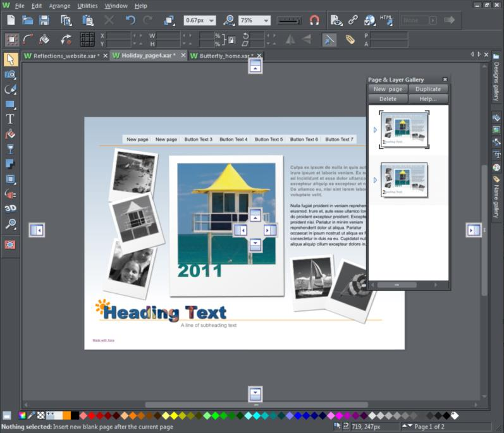The width and height of the screenshot is (504, 433).
Task: Open the Arrange menu
Action: [59, 6]
